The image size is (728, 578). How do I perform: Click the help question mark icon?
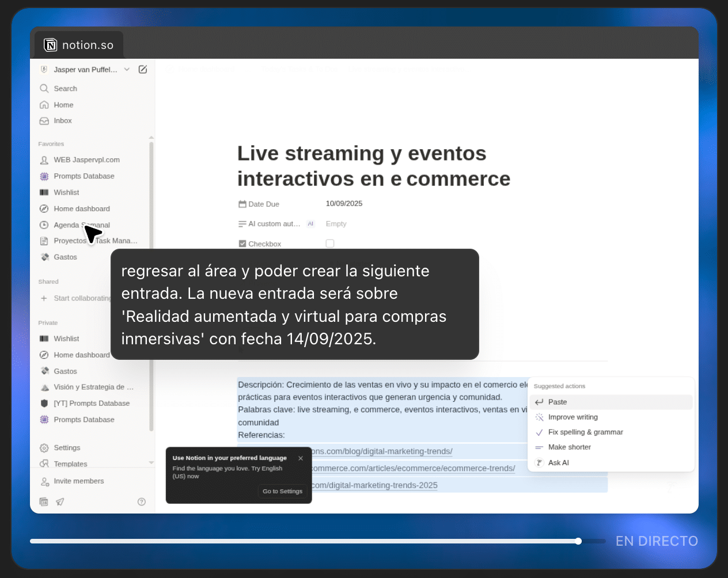(x=142, y=502)
